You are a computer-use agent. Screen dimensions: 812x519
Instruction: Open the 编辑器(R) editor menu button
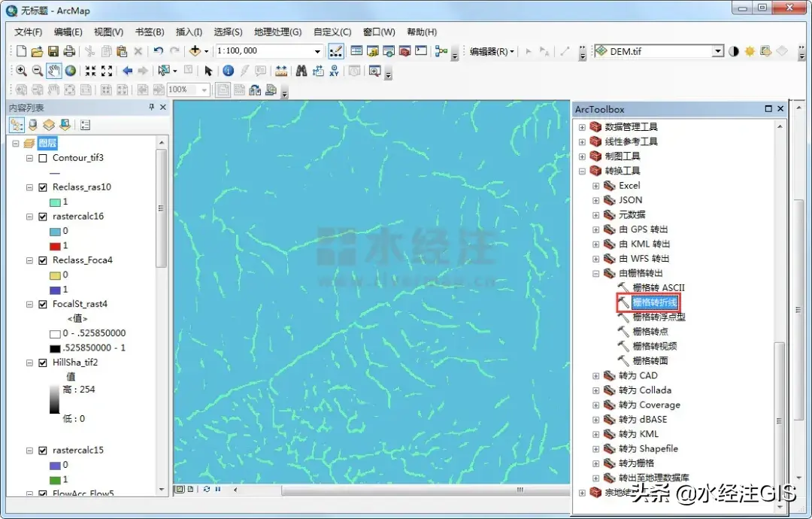pyautogui.click(x=492, y=51)
